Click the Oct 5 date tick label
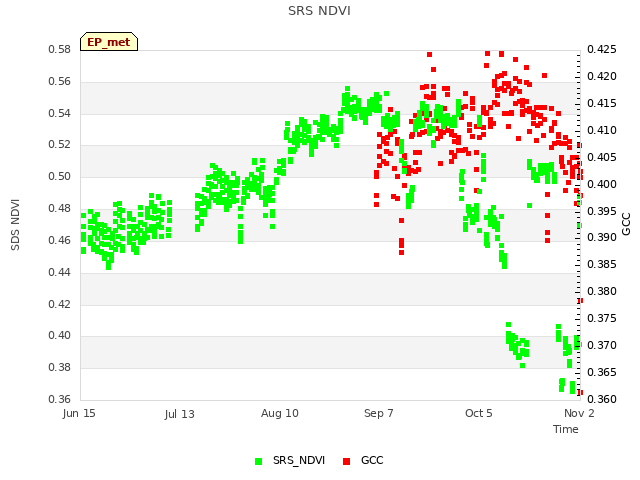This screenshot has height=480, width=640. coord(479,413)
